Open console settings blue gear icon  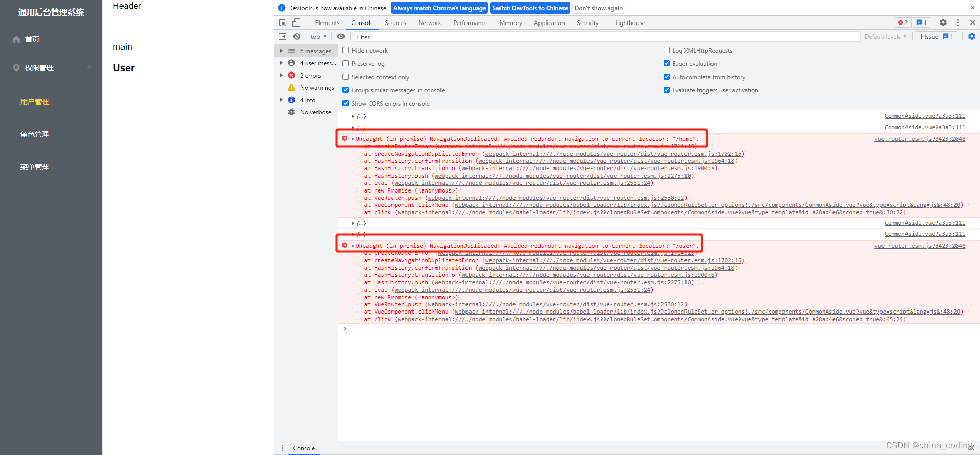[971, 37]
